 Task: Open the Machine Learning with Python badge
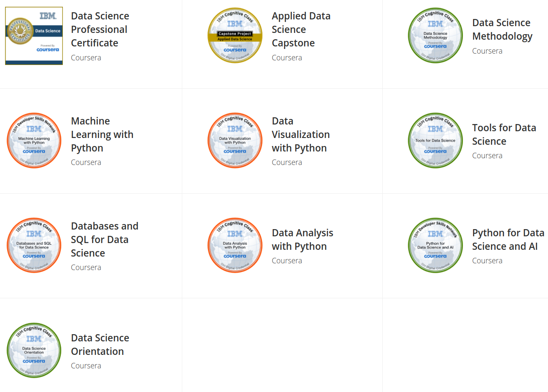[34, 140]
